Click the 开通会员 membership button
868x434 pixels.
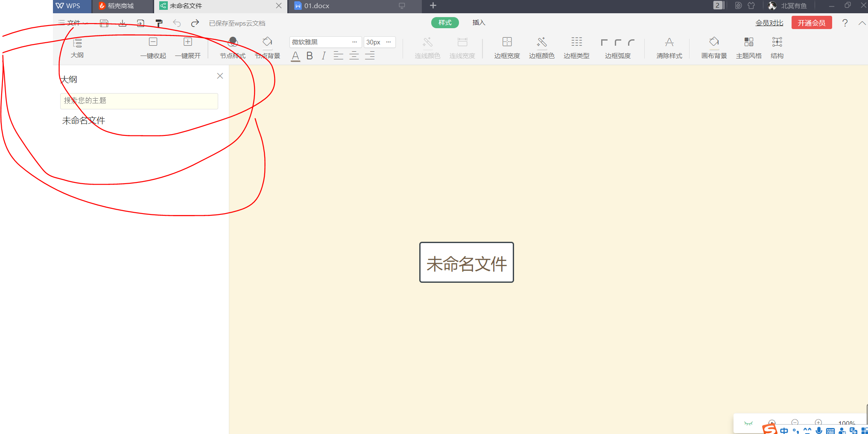811,22
